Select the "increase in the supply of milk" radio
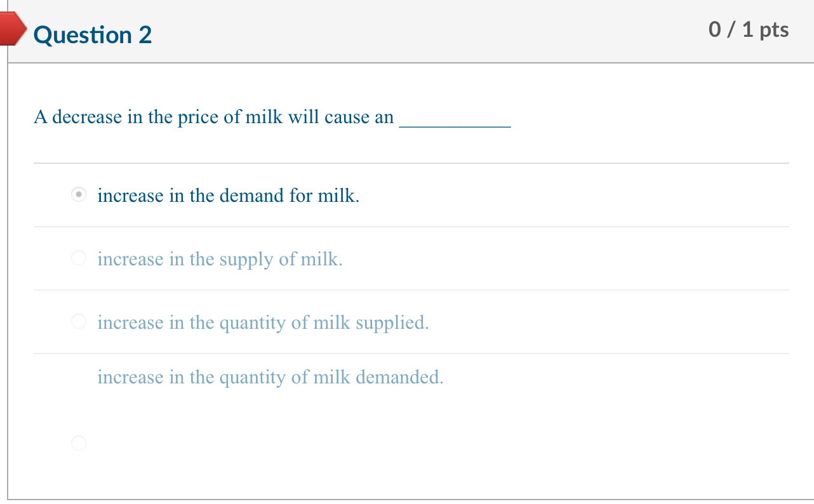814x504 pixels. pos(78,258)
